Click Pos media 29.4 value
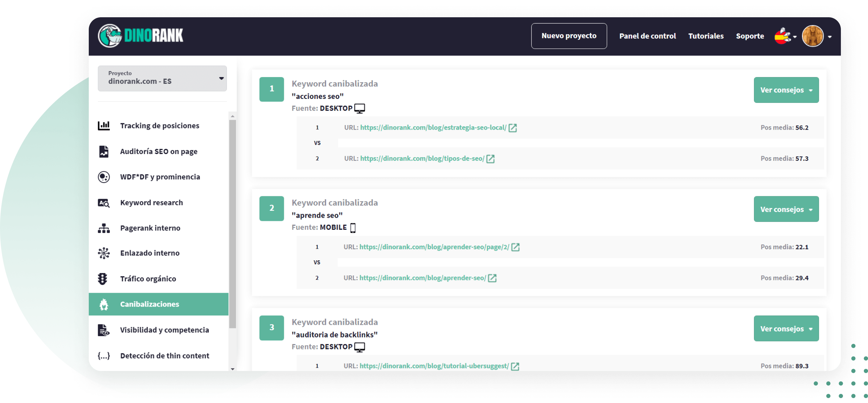868x403 pixels. [x=802, y=278]
